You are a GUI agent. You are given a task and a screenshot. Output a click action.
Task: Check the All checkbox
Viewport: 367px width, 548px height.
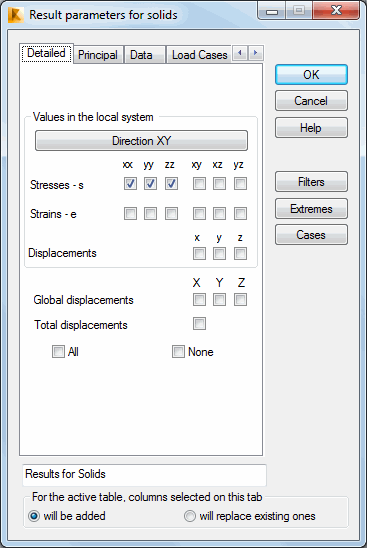point(58,351)
